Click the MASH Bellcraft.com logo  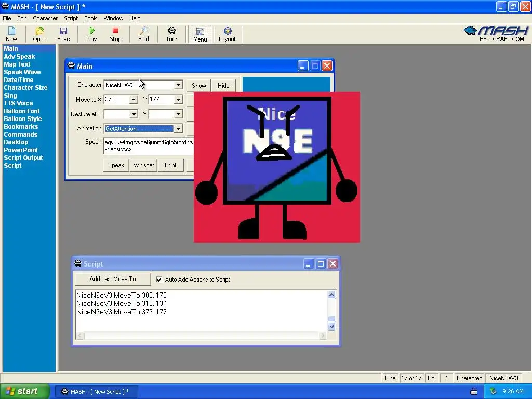[496, 34]
